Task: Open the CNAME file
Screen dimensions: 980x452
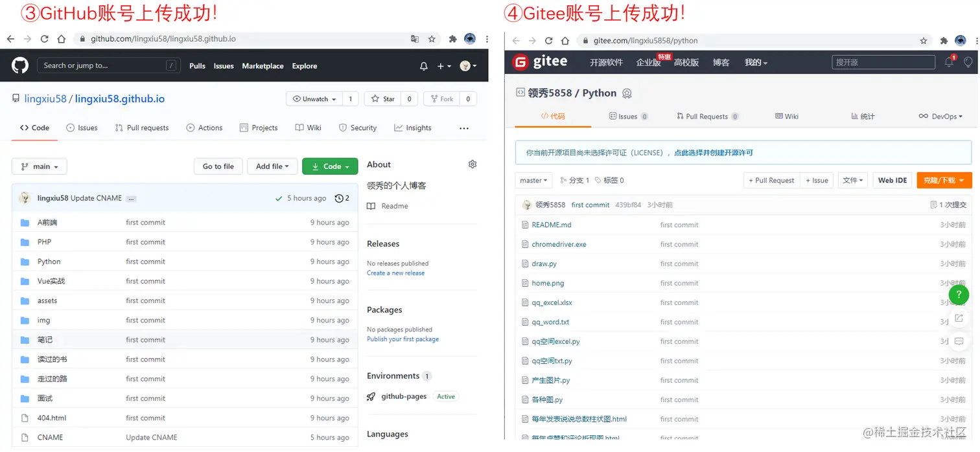Action: (x=50, y=437)
